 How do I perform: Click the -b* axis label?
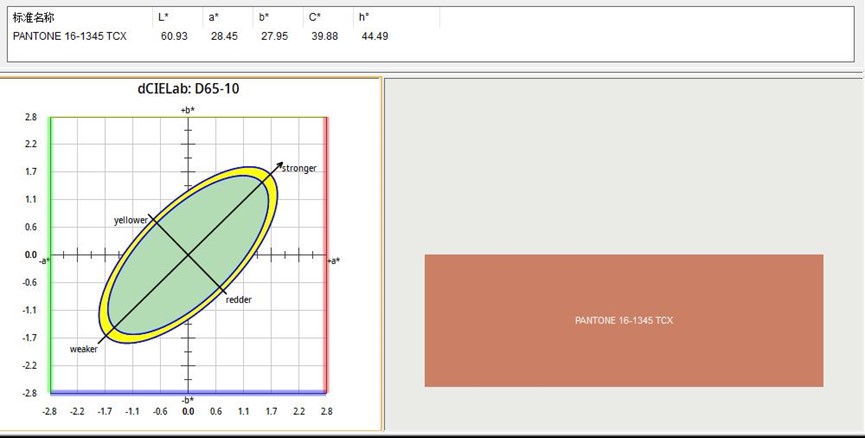pos(188,400)
